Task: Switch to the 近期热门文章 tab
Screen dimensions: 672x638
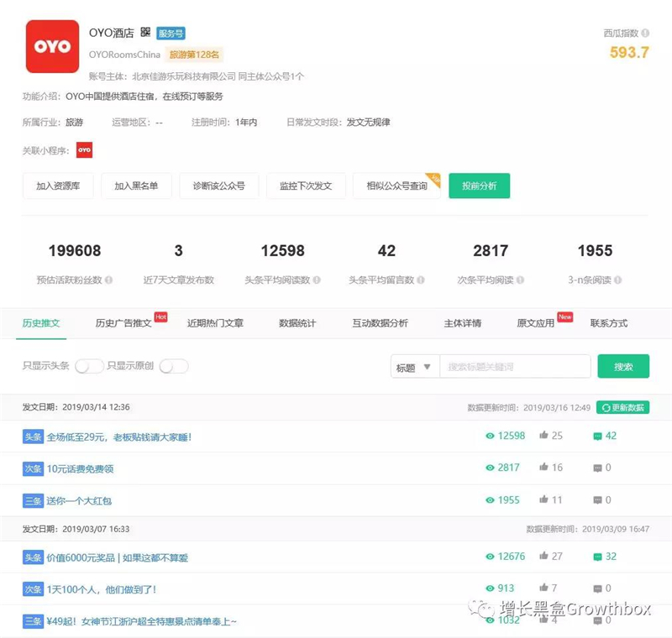Action: [215, 323]
